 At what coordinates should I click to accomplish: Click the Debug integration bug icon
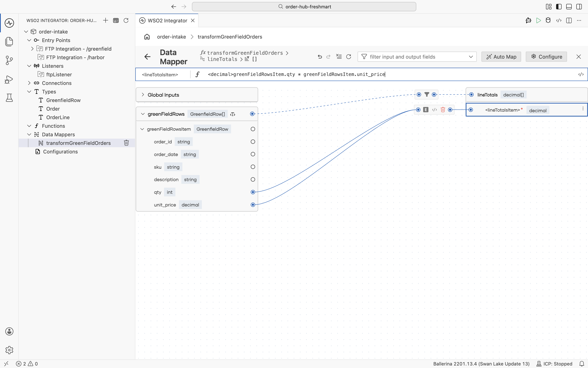tap(548, 20)
